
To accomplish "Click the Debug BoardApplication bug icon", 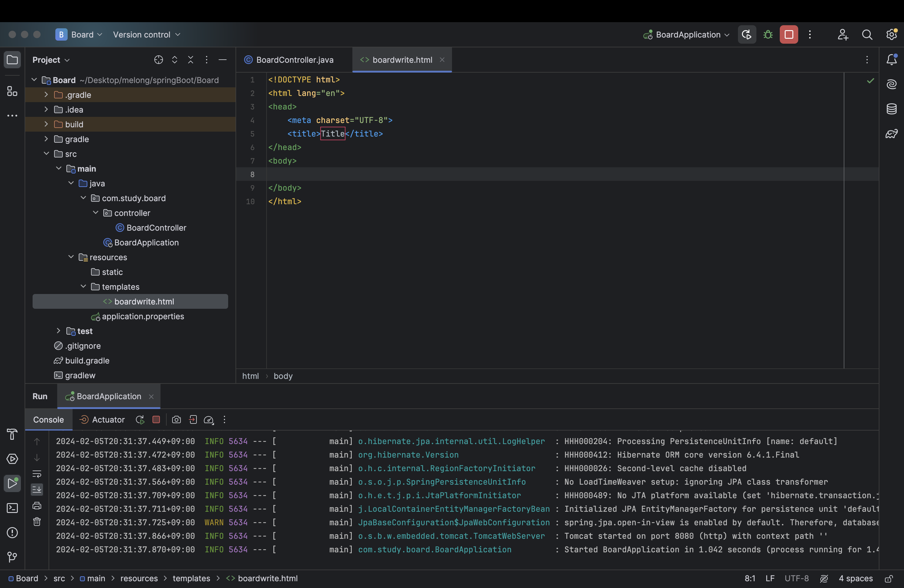I will pyautogui.click(x=768, y=34).
